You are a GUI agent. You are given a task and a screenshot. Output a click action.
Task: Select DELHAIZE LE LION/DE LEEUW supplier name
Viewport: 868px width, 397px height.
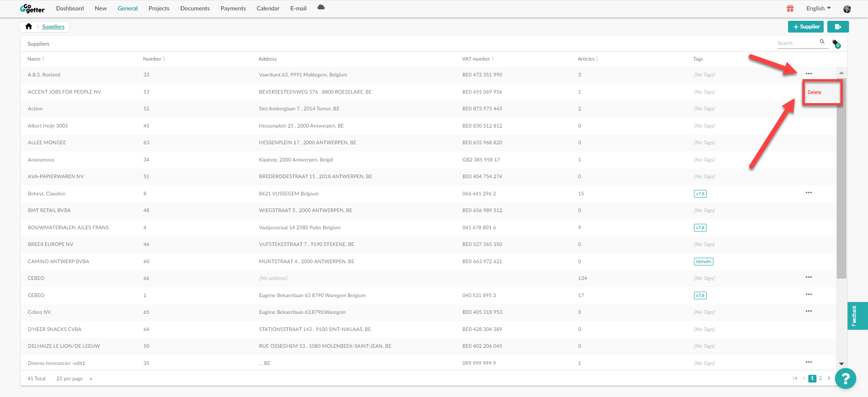tap(64, 346)
